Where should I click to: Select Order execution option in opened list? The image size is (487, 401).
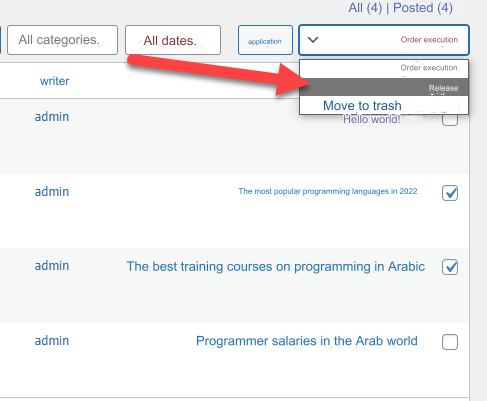click(384, 68)
